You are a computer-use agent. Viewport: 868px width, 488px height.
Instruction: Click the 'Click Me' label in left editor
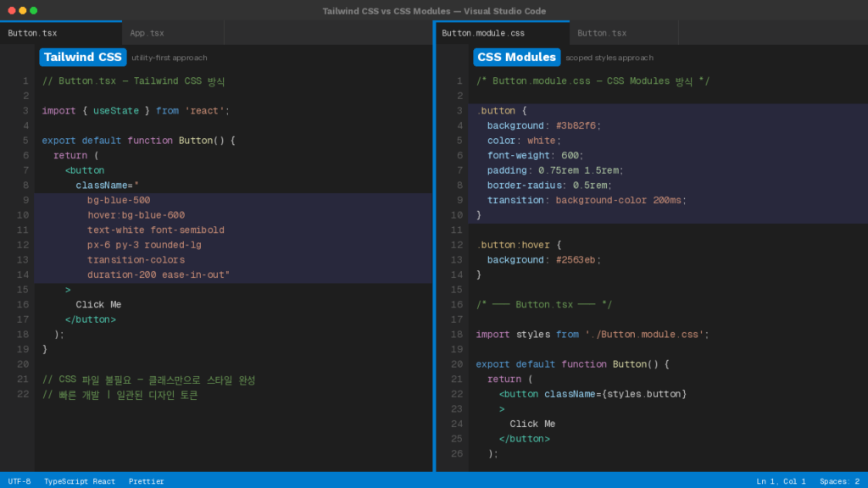[x=98, y=304]
